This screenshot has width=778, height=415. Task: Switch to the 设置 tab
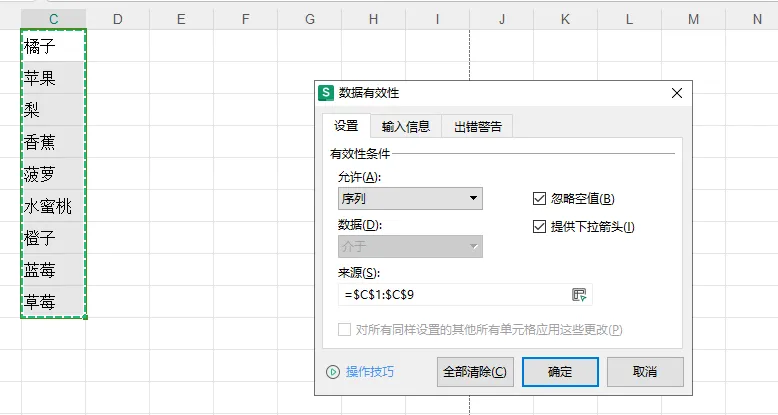(346, 126)
